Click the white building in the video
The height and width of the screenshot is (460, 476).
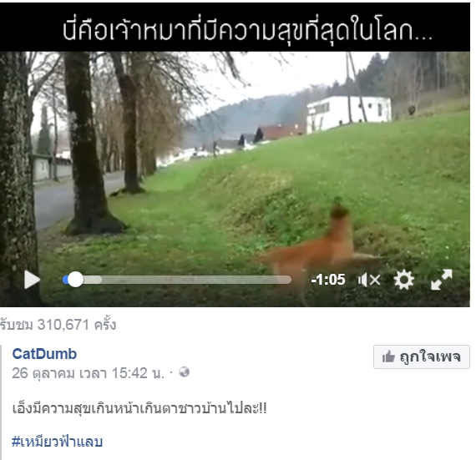click(348, 113)
